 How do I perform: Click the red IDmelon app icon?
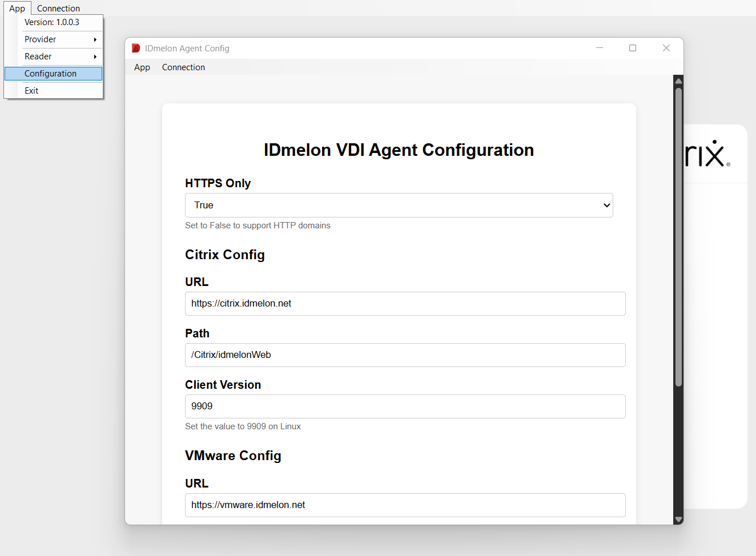point(135,48)
